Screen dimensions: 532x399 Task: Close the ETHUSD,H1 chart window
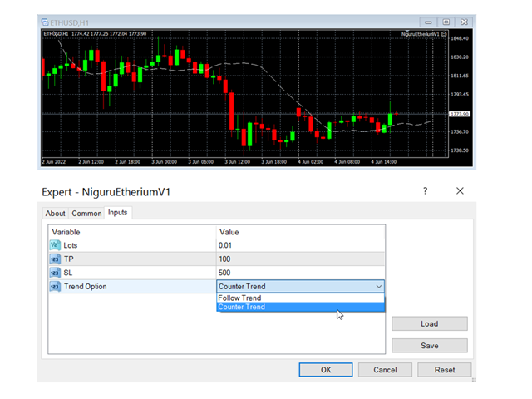click(x=464, y=22)
